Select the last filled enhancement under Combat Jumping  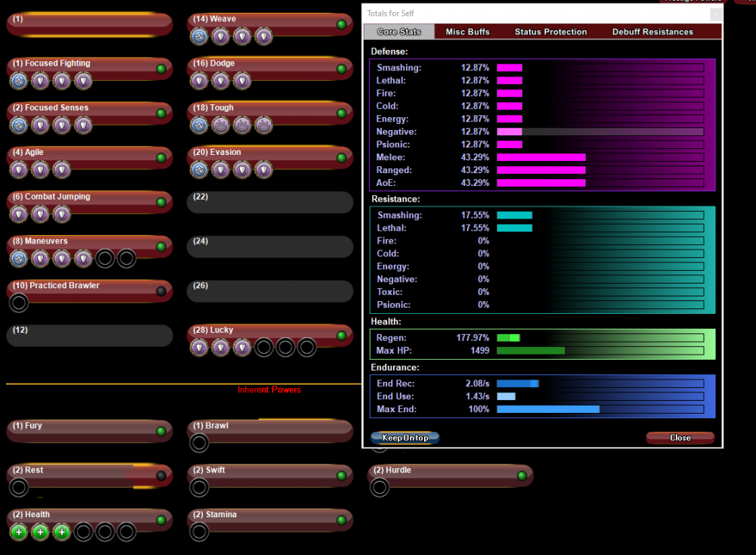62,215
